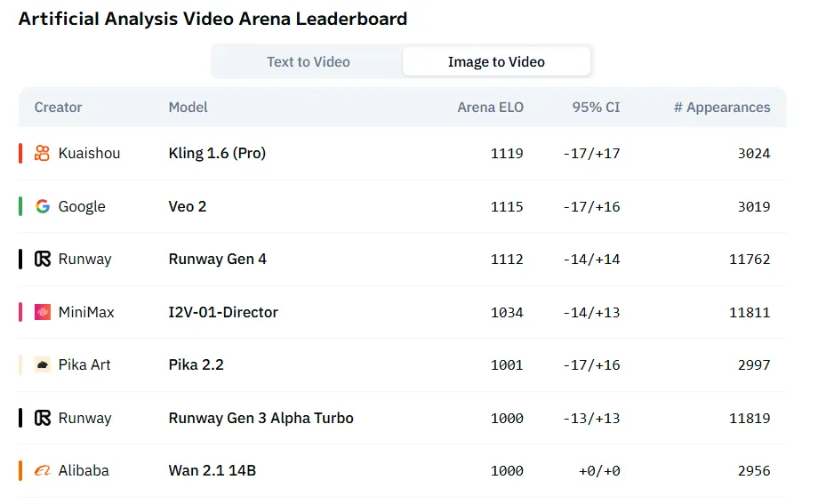This screenshot has height=504, width=818.
Task: Sort by the Arena ELO column header
Action: [x=490, y=107]
